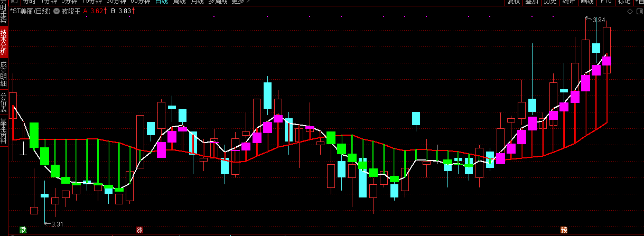Click the 3.94 high price label

(x=599, y=20)
